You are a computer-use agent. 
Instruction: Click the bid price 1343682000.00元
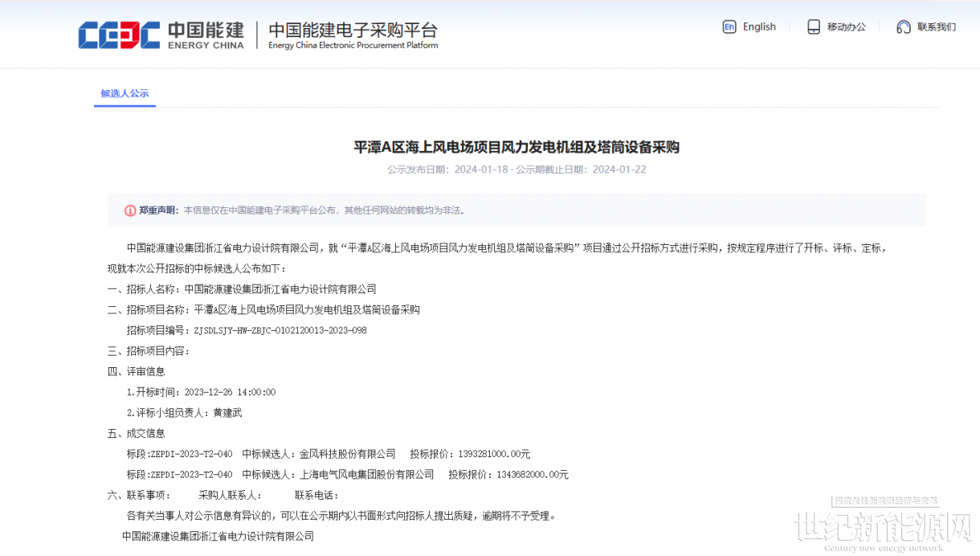click(x=531, y=475)
